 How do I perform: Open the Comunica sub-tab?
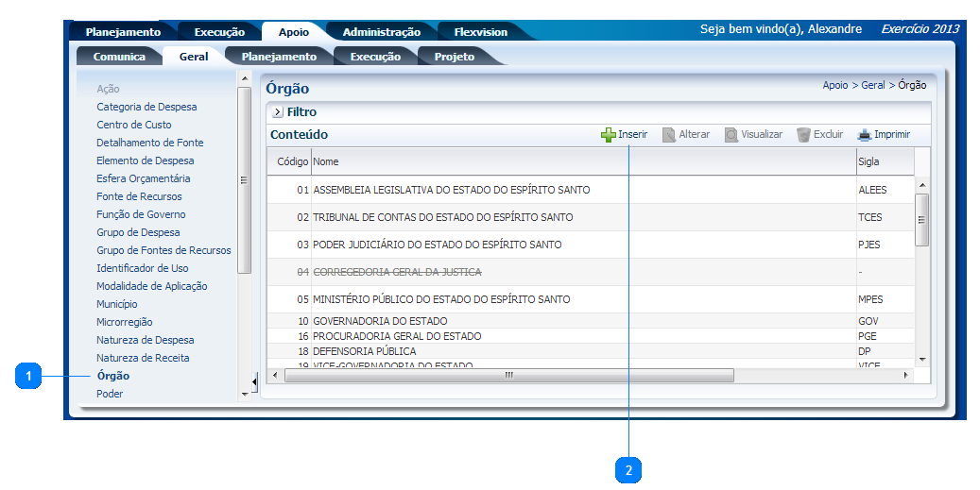119,57
